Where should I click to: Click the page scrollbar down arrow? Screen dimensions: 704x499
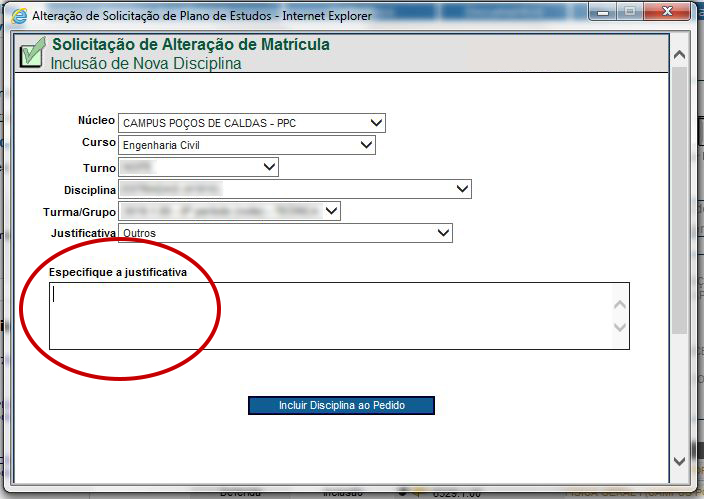tap(680, 461)
